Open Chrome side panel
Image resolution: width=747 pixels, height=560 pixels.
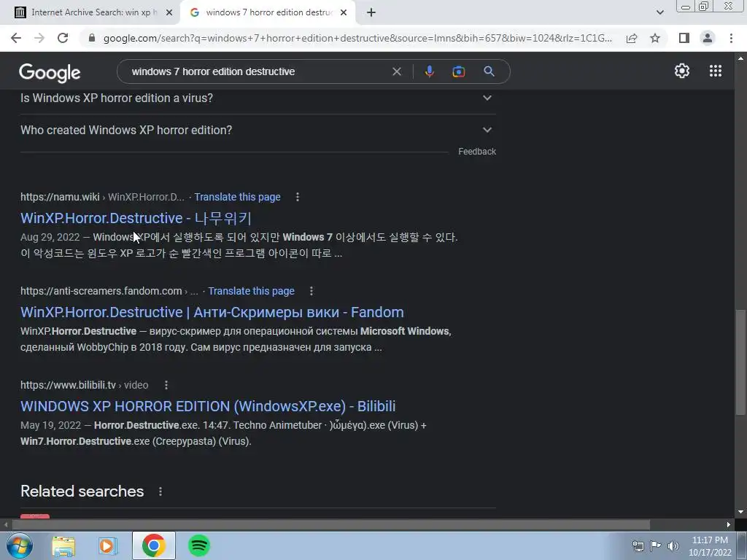684,38
